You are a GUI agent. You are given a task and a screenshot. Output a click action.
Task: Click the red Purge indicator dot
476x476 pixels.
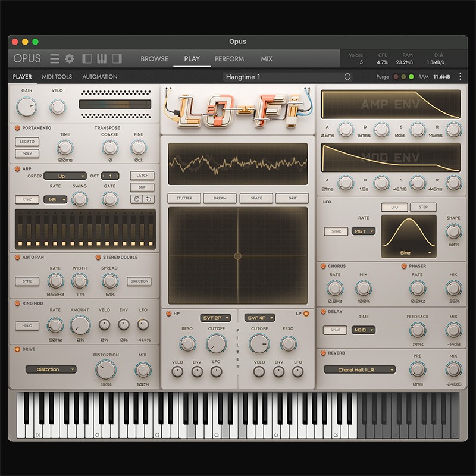coord(396,77)
